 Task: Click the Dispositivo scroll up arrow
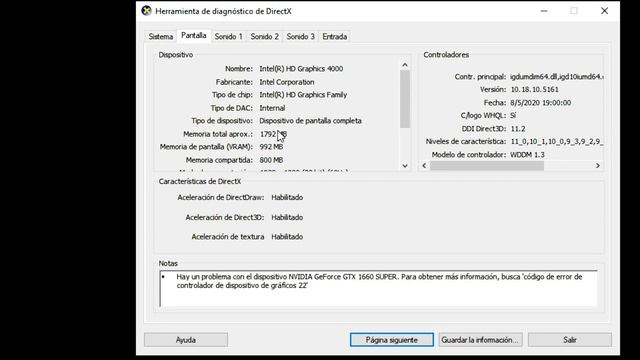click(405, 64)
